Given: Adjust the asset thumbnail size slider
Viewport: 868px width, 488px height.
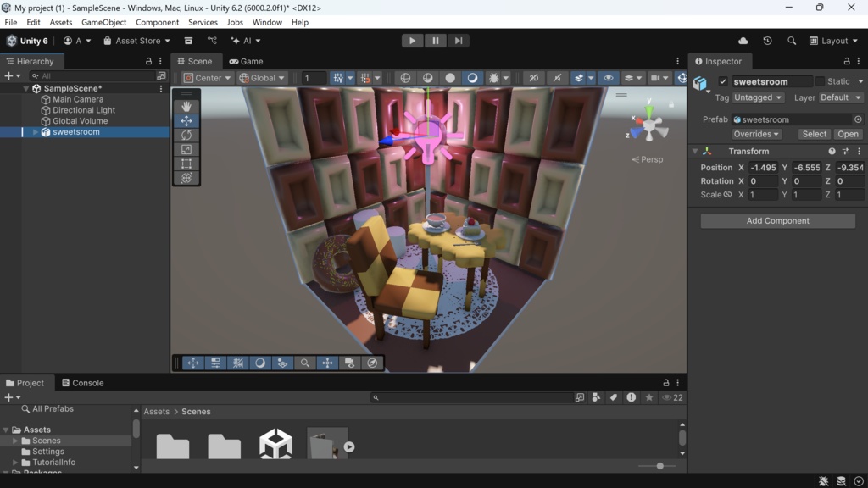Looking at the screenshot, I should tap(660, 466).
